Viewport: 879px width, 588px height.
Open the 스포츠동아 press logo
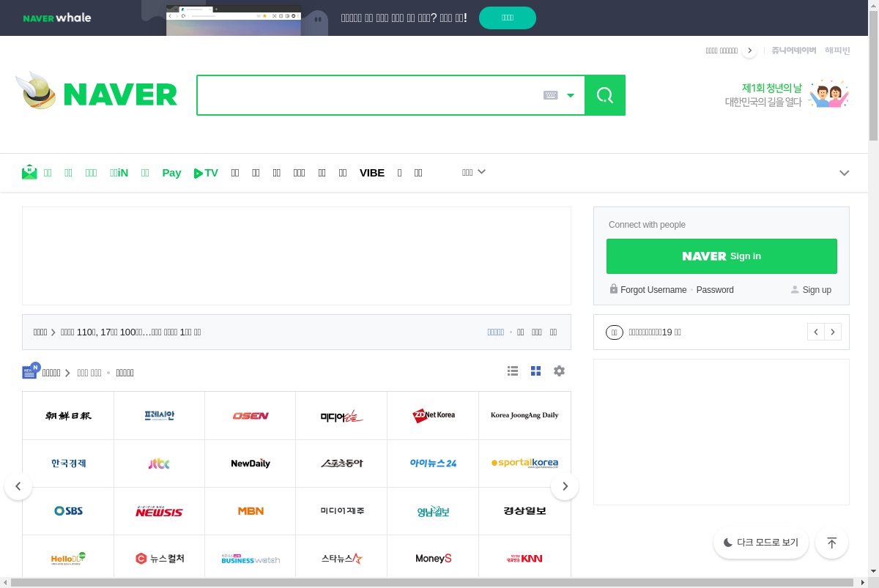point(341,464)
